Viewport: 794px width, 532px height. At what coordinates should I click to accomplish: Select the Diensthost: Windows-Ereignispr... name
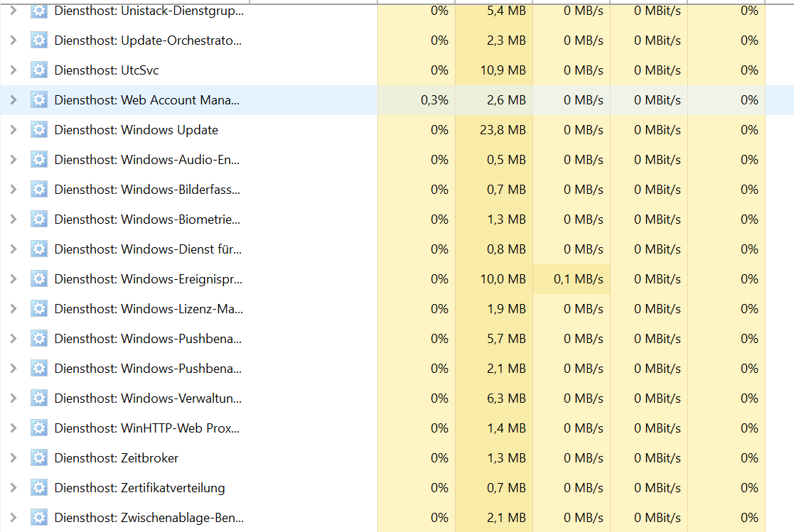pos(149,279)
